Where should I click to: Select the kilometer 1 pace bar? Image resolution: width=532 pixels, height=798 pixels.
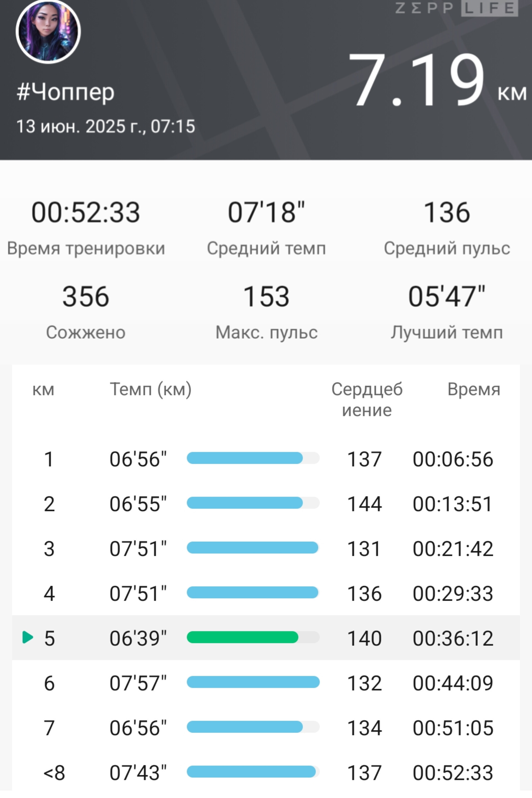coord(253,458)
